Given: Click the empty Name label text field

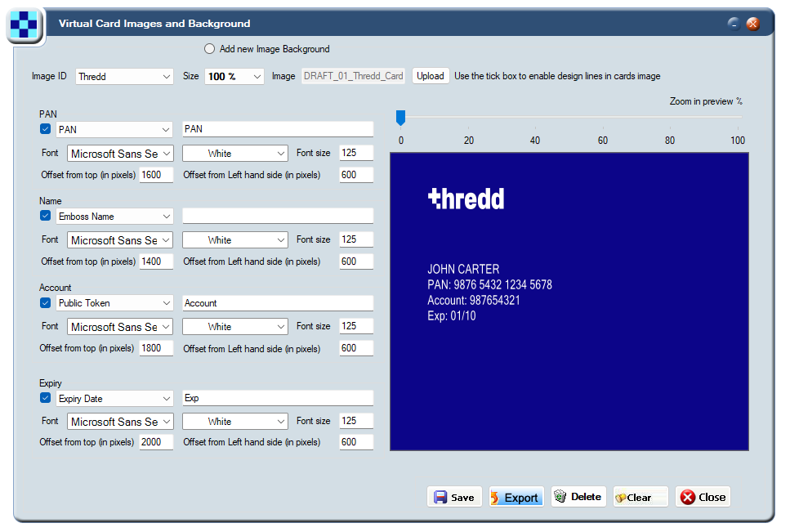Looking at the screenshot, I should pos(278,216).
